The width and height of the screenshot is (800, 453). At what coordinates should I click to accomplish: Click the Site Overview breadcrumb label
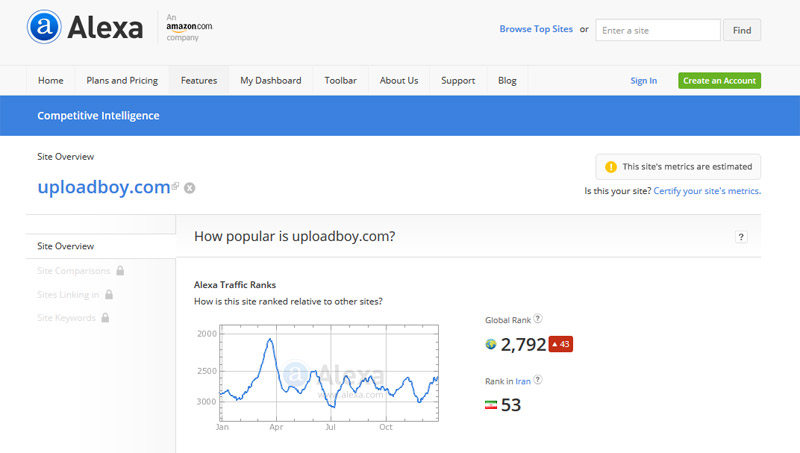(65, 157)
